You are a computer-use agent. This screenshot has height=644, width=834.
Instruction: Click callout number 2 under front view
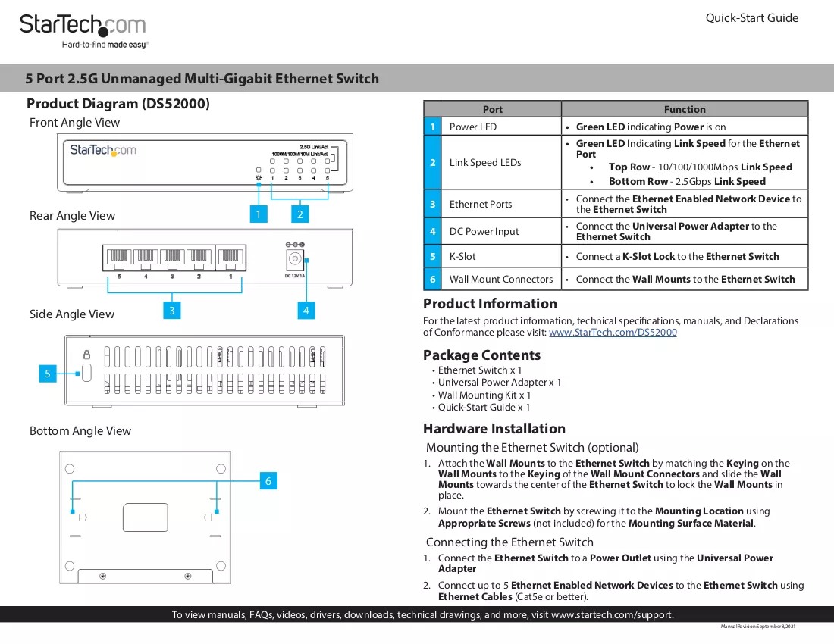pos(300,214)
